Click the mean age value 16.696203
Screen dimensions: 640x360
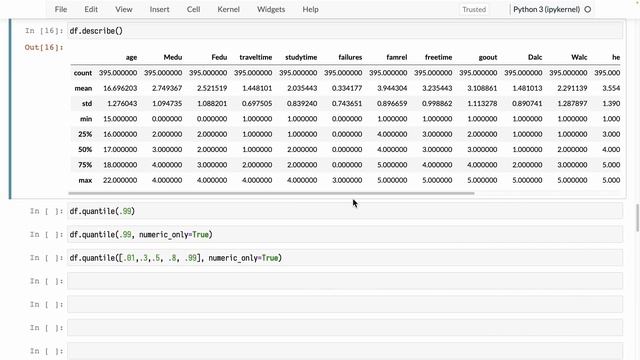[x=120, y=88]
